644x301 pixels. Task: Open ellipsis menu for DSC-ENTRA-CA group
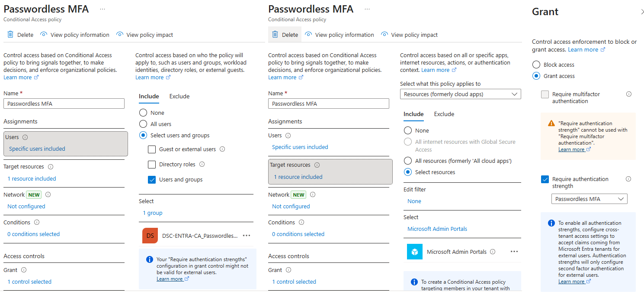tap(247, 236)
